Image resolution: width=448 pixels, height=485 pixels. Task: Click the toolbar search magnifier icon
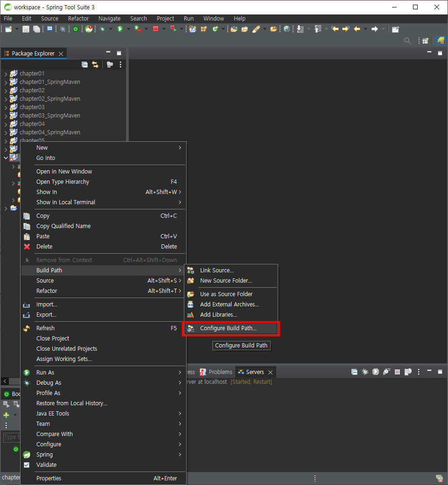[407, 41]
